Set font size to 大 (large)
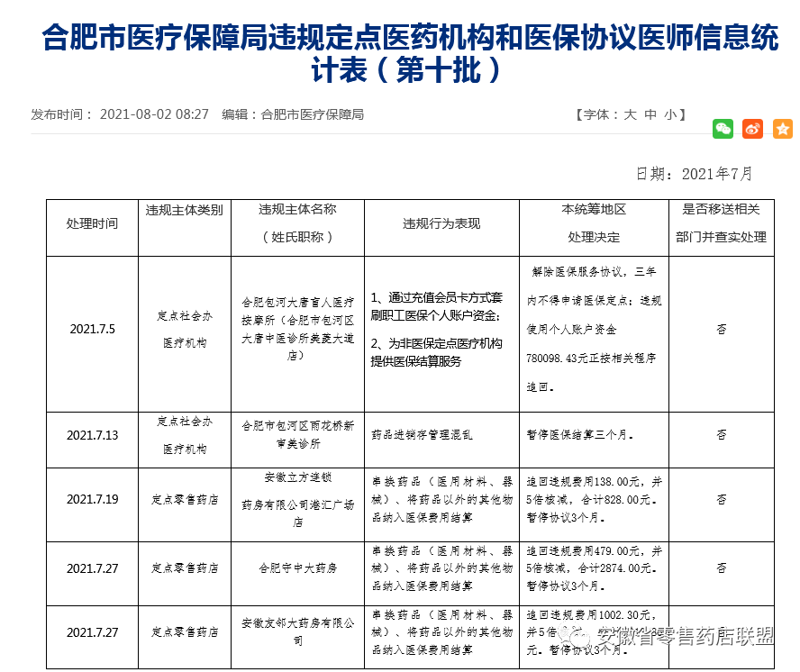This screenshot has width=800, height=672. (x=630, y=114)
